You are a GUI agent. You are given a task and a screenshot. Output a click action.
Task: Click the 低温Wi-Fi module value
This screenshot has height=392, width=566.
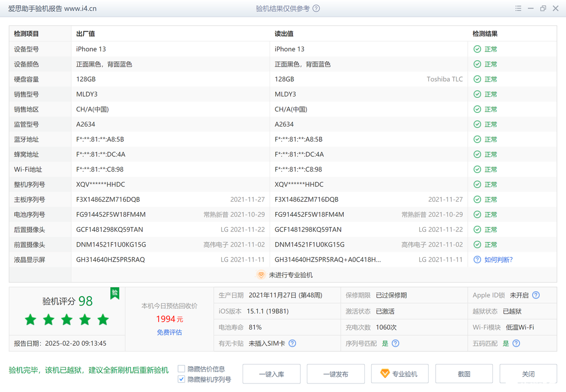tap(520, 327)
